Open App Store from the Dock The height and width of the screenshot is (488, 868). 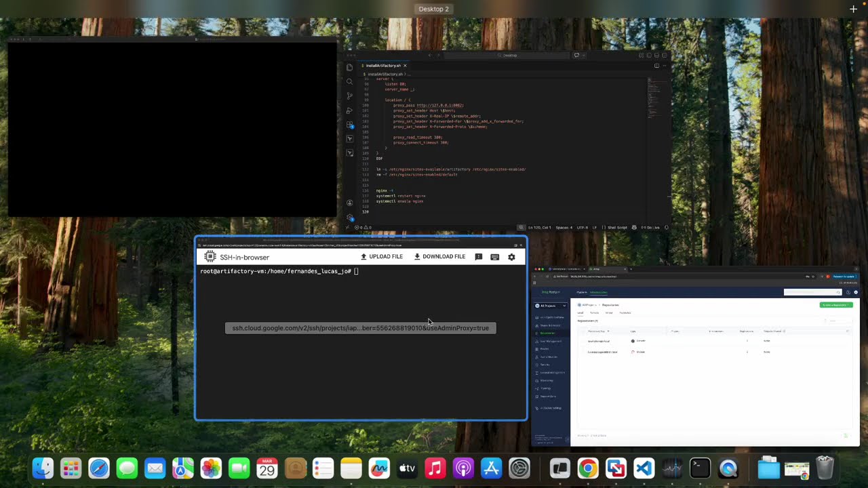click(x=491, y=468)
